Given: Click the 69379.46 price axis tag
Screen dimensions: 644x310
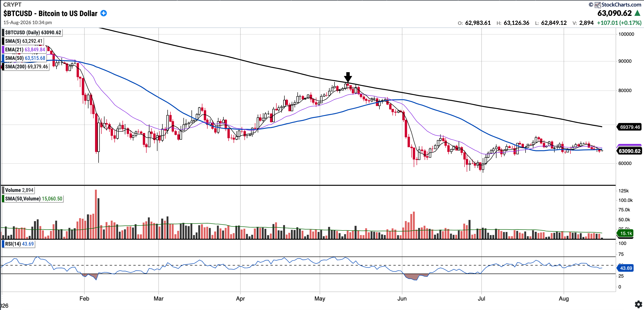Looking at the screenshot, I should [630, 127].
